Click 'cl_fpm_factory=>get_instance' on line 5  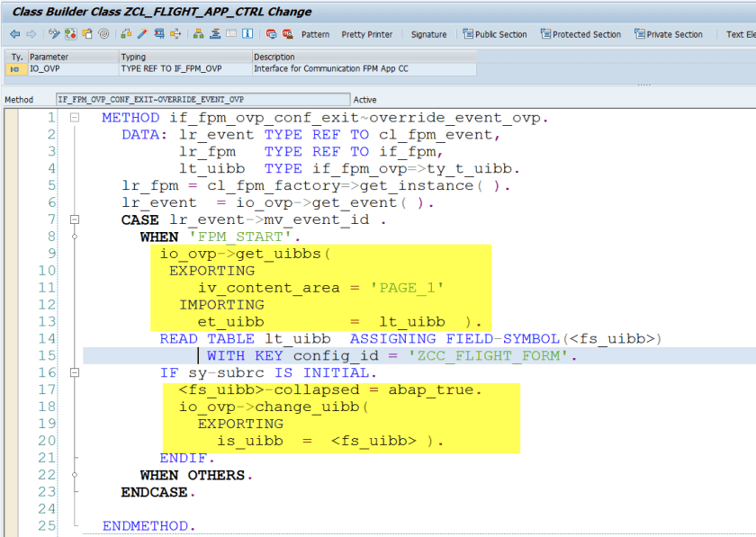coord(340,185)
